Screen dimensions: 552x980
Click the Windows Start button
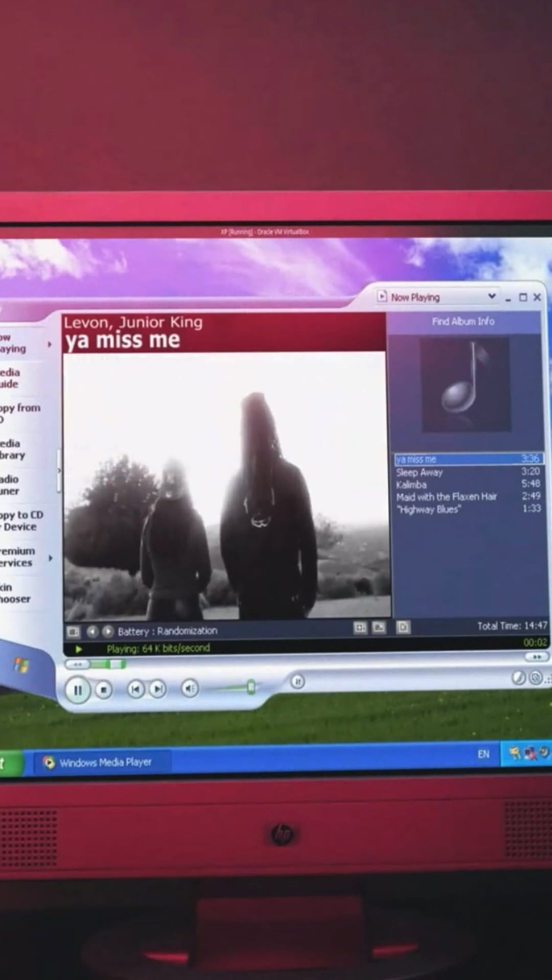[10, 763]
